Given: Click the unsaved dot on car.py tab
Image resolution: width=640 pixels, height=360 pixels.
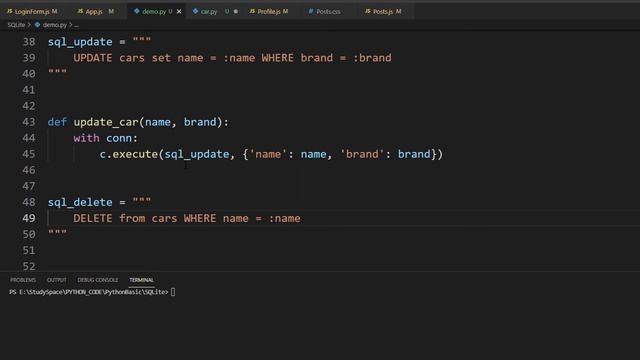Looking at the screenshot, I should [x=236, y=11].
